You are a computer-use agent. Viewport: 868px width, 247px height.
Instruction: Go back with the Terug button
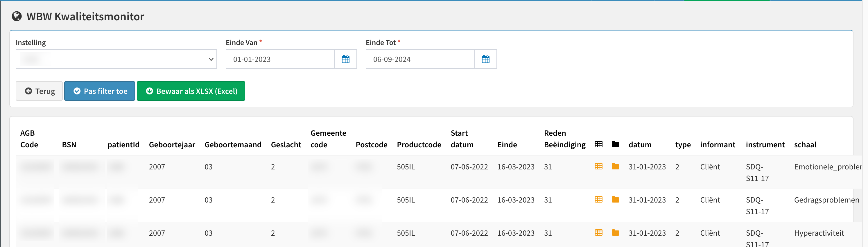(39, 91)
